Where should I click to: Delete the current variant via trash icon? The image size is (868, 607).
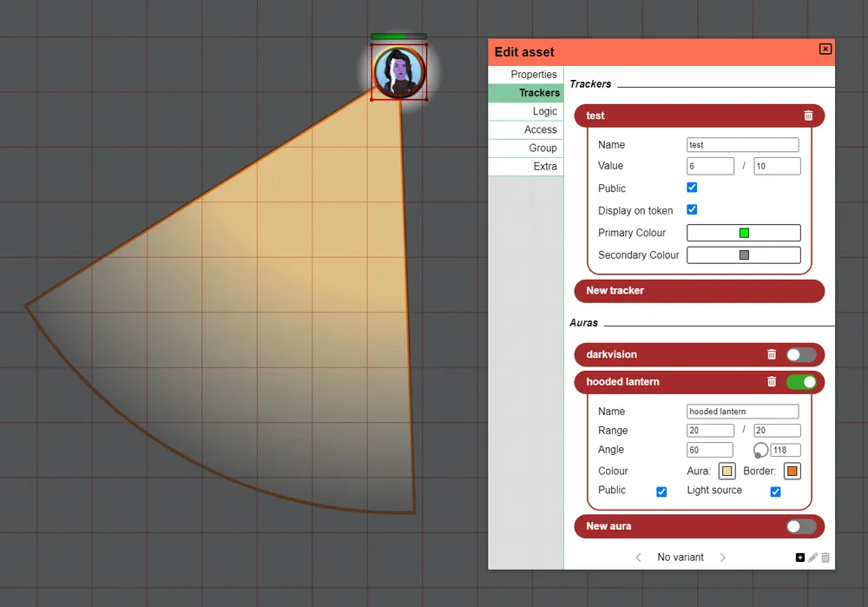[x=825, y=557]
